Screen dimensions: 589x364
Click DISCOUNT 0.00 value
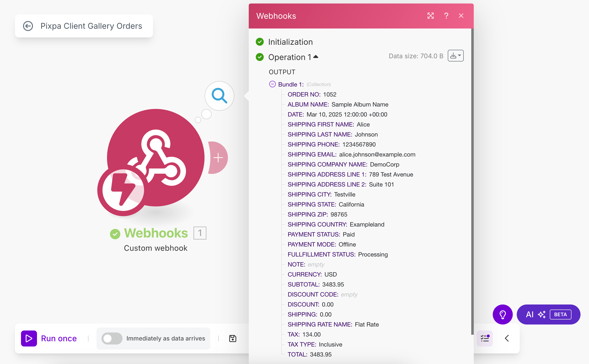click(x=328, y=304)
